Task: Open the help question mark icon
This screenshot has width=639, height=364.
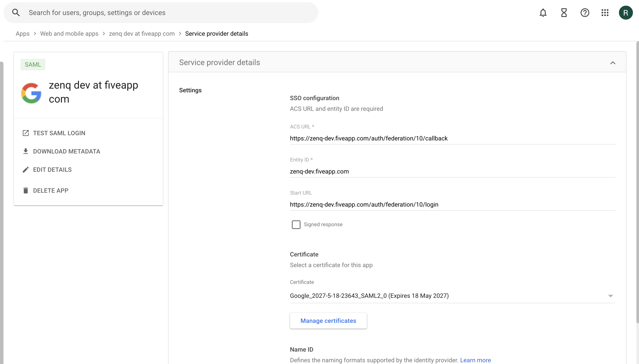Action: coord(585,12)
